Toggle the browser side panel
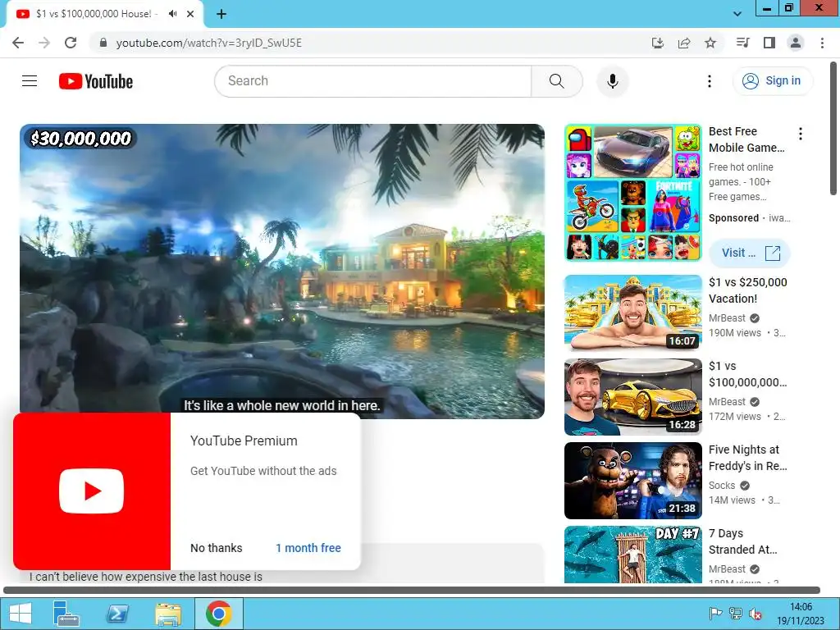This screenshot has height=630, width=840. coord(769,43)
